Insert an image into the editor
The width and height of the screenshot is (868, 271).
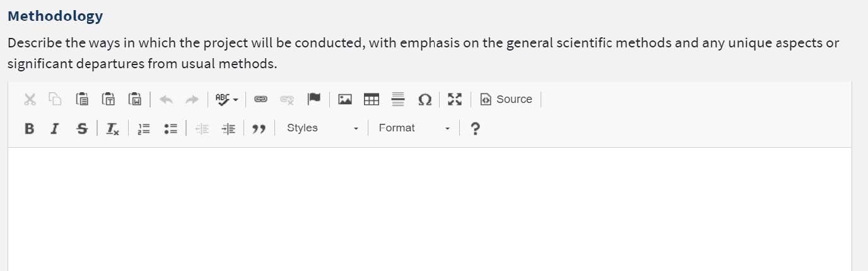(x=345, y=99)
